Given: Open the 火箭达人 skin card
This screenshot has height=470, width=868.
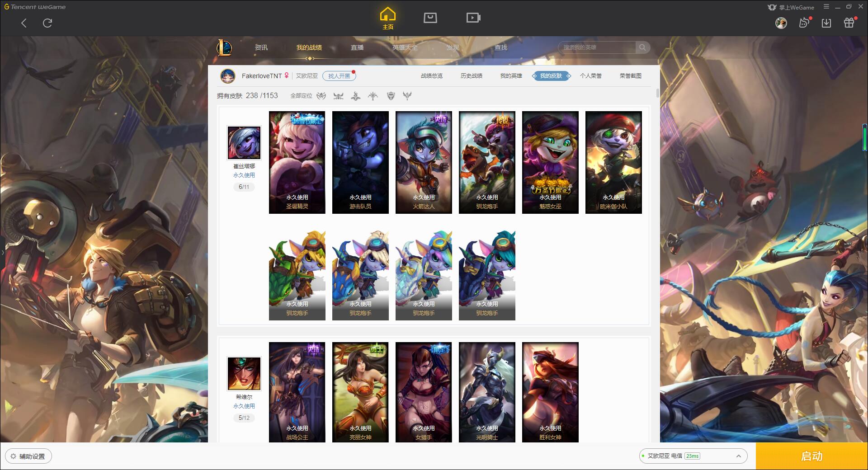Looking at the screenshot, I should (x=424, y=162).
